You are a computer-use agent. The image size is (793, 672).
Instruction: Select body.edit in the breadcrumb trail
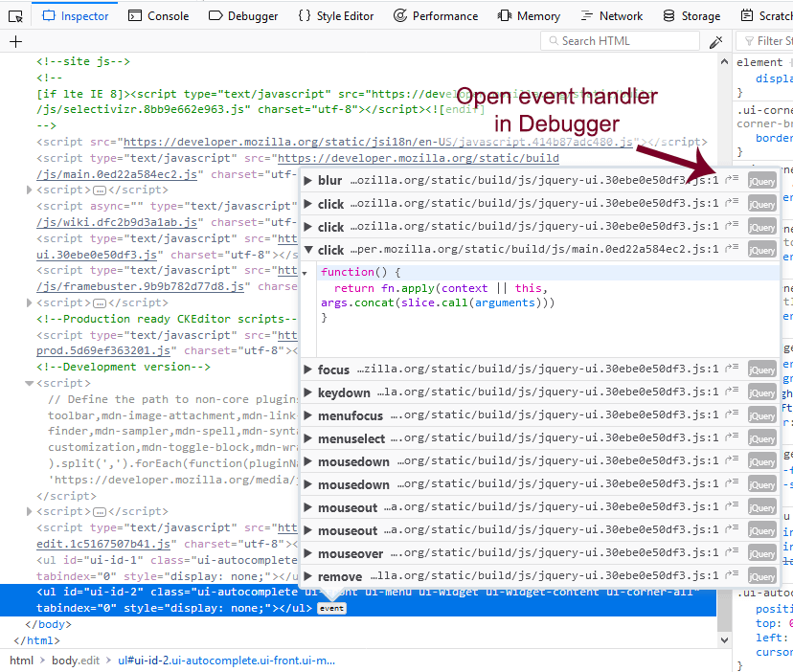click(76, 661)
